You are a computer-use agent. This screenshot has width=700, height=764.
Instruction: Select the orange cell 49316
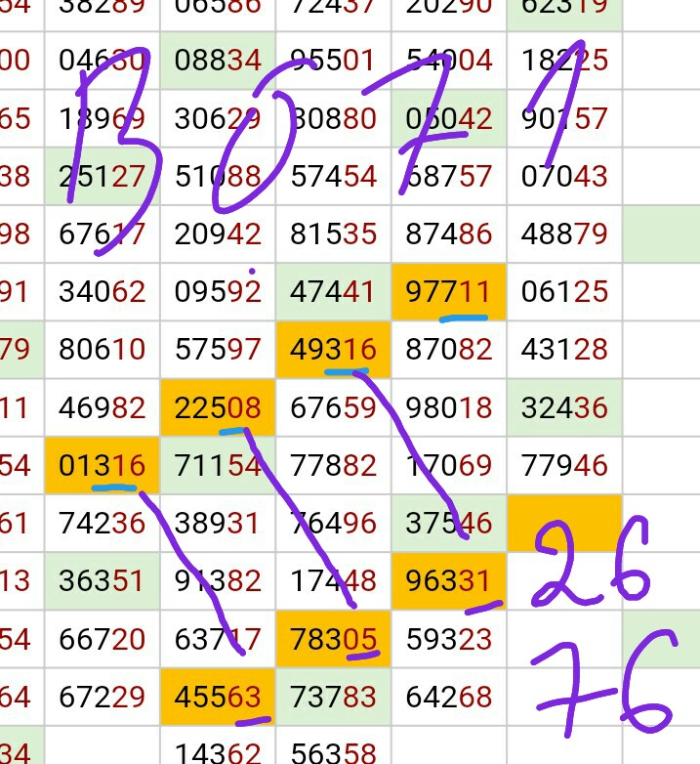point(334,350)
